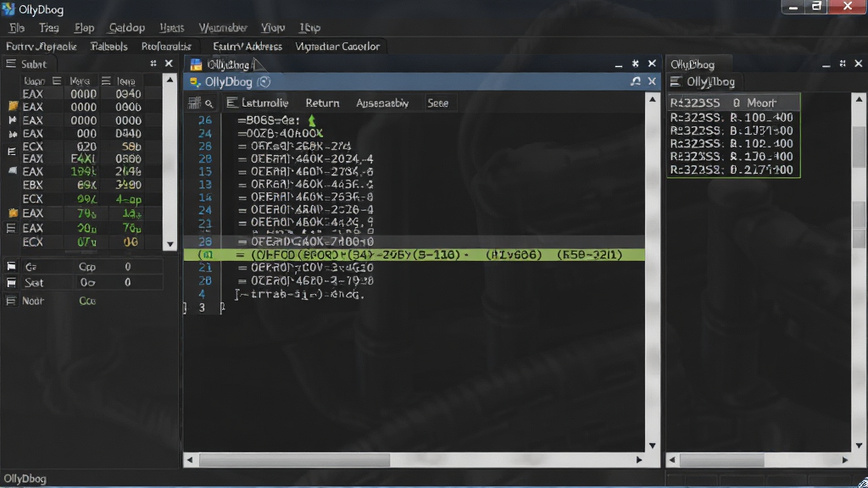
Task: Click the magnifier search icon in the code toolbar
Action: (x=209, y=103)
